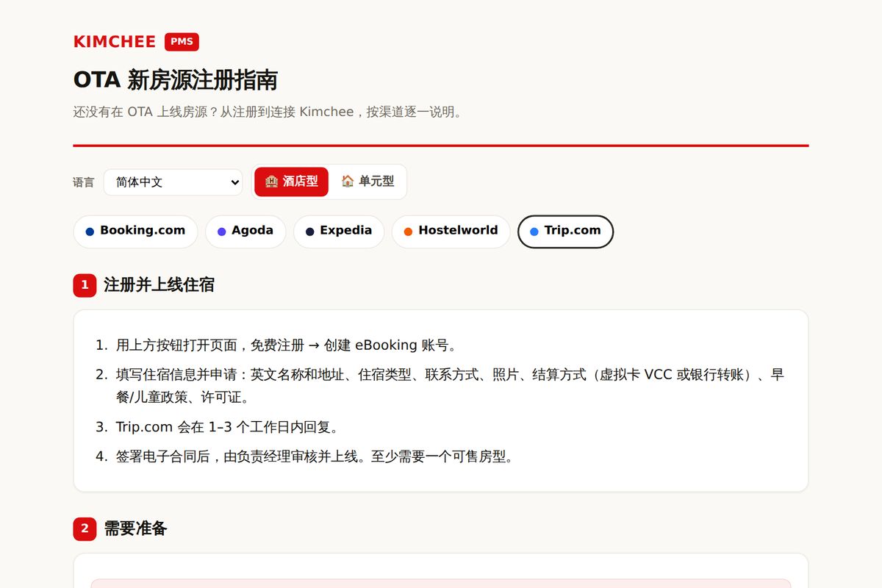Select the Expedia channel tab
The height and width of the screenshot is (588, 882).
point(339,232)
